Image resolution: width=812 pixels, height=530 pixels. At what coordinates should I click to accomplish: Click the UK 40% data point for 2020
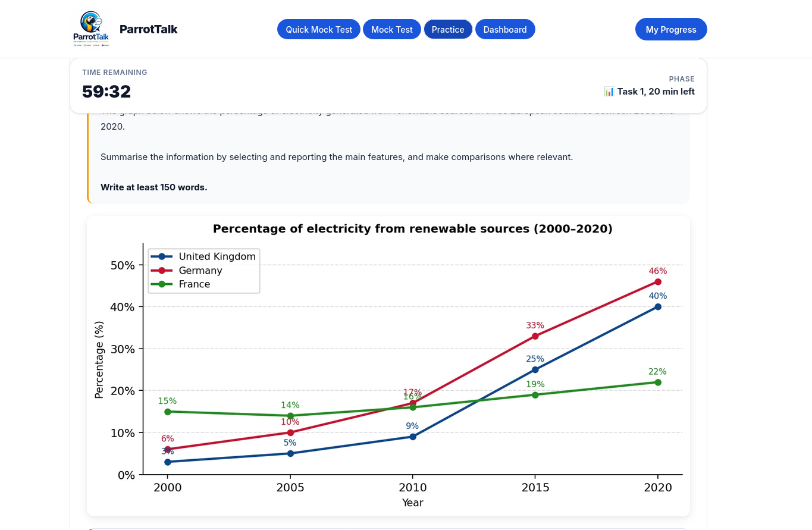[x=658, y=307]
